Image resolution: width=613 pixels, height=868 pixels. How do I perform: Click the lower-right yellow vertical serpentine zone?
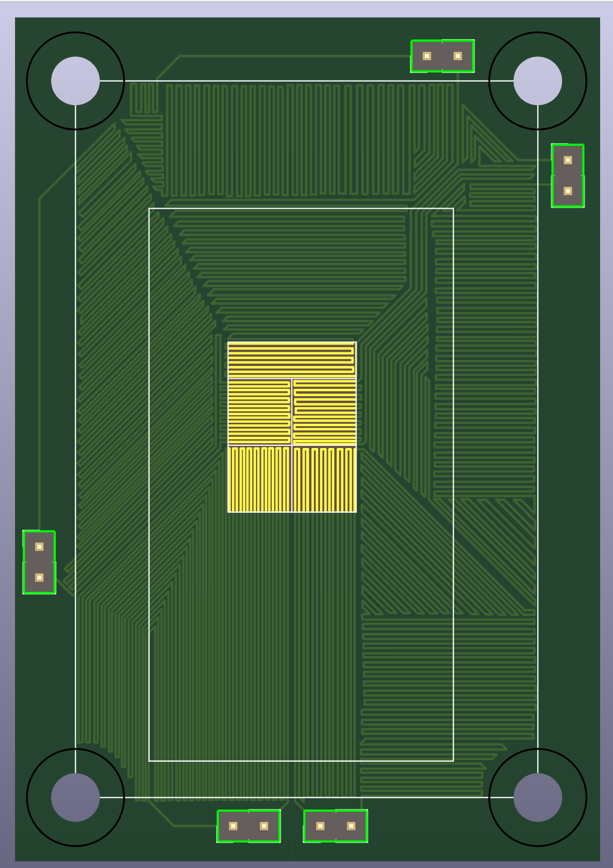324,479
